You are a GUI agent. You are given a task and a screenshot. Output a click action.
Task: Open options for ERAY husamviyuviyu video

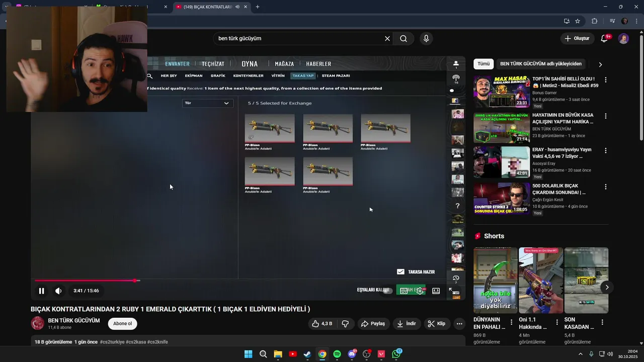(x=605, y=151)
